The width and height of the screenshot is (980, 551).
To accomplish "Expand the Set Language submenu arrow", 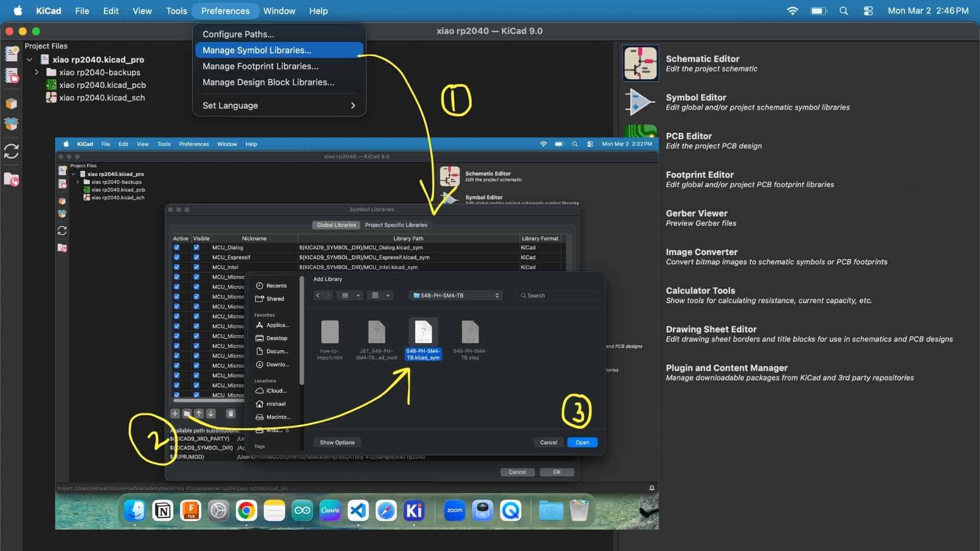I will (353, 106).
